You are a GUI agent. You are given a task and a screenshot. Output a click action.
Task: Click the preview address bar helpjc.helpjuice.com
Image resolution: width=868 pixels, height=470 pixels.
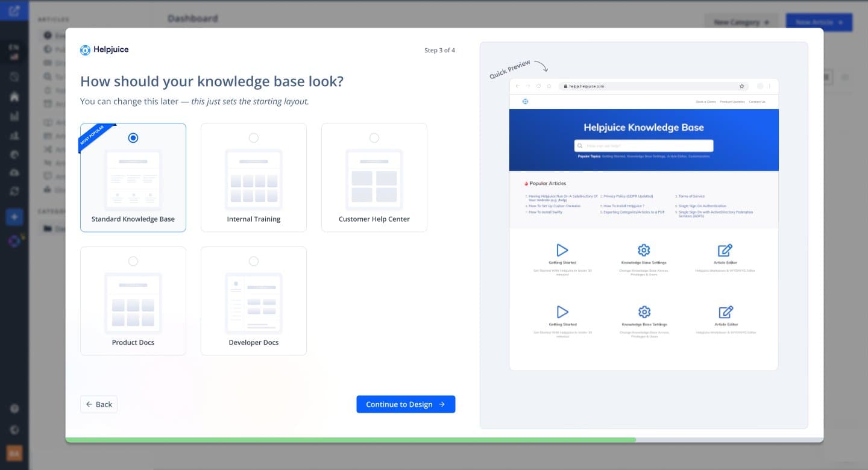pos(654,86)
